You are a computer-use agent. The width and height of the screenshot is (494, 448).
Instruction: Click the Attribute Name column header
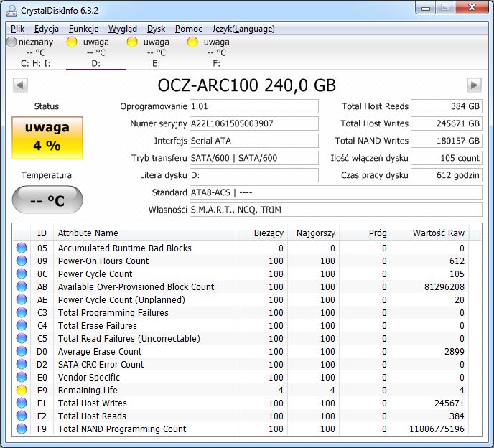coord(144,233)
